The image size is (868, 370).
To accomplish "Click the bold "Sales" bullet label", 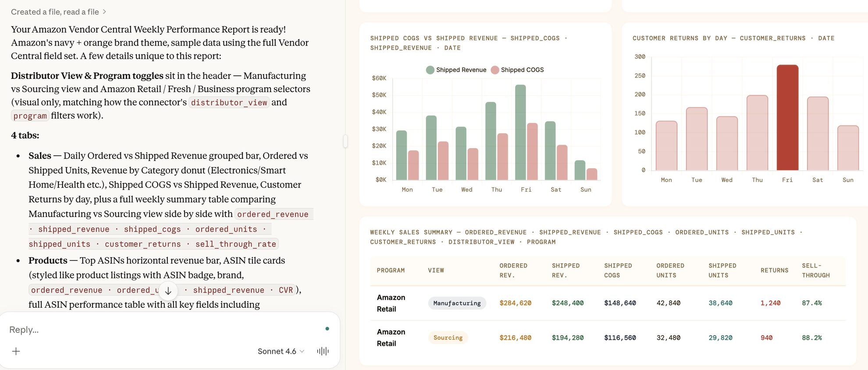I will (x=40, y=156).
